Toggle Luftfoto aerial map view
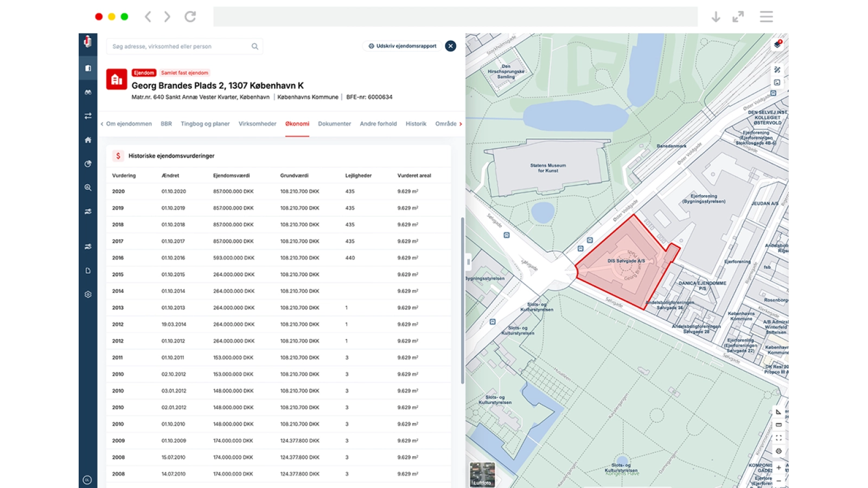The image size is (868, 488). [482, 474]
